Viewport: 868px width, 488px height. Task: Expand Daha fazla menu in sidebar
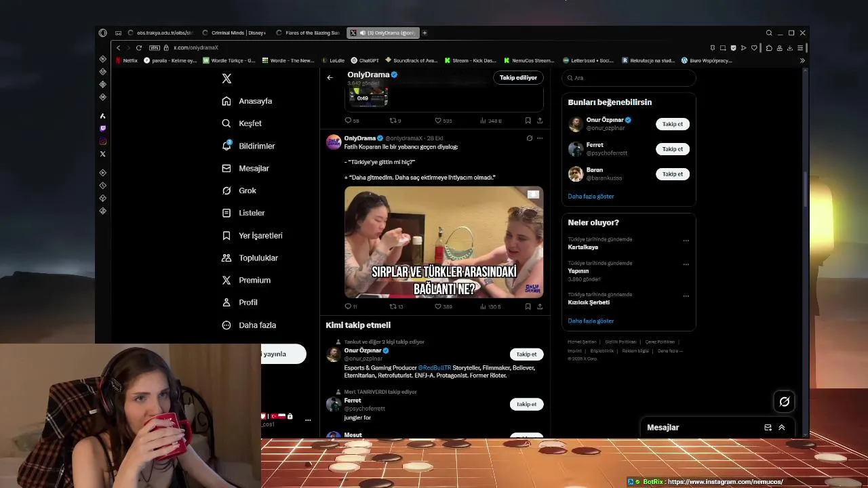click(x=249, y=325)
